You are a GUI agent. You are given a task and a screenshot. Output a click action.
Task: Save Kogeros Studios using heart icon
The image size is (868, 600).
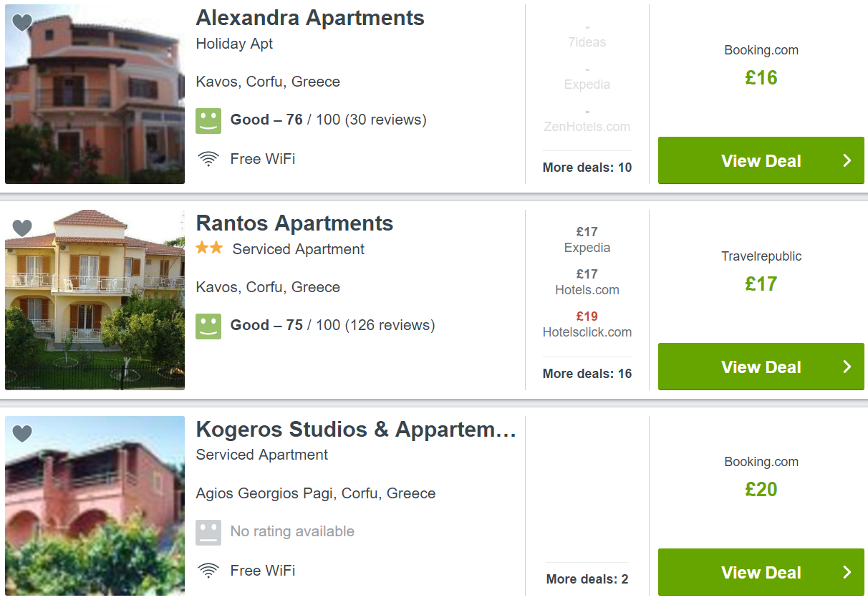coord(22,434)
